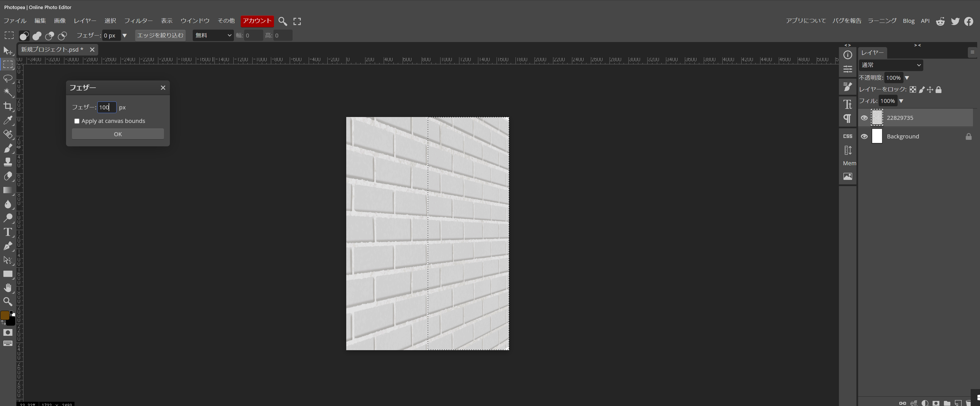980x406 pixels.
Task: Select the Clone Stamp tool
Action: click(x=8, y=162)
